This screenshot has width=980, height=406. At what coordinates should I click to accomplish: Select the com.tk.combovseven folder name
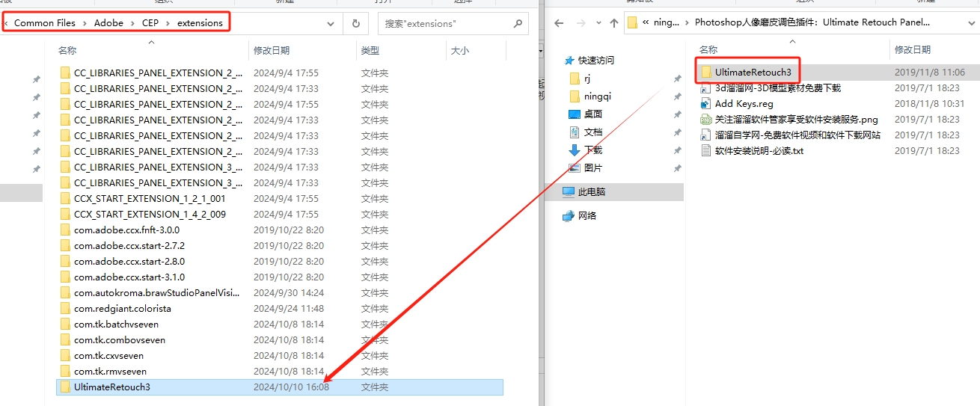120,339
